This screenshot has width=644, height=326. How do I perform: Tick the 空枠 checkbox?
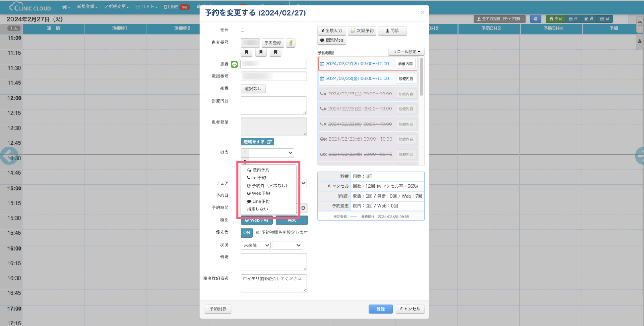(x=243, y=30)
